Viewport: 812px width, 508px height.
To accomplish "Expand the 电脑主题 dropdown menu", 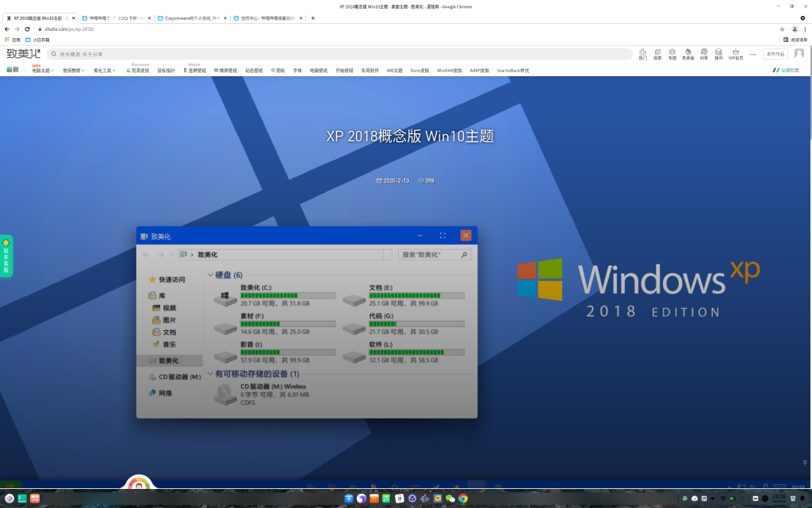I will 43,71.
